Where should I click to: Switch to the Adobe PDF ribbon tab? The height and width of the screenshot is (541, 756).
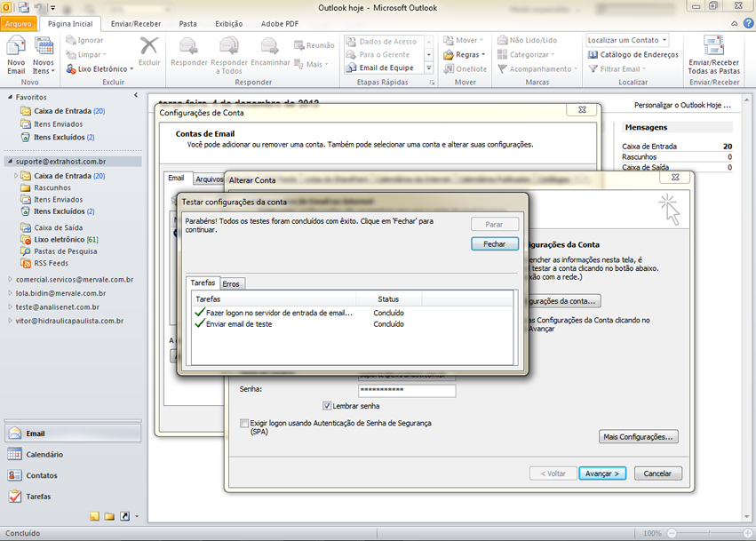(x=280, y=24)
